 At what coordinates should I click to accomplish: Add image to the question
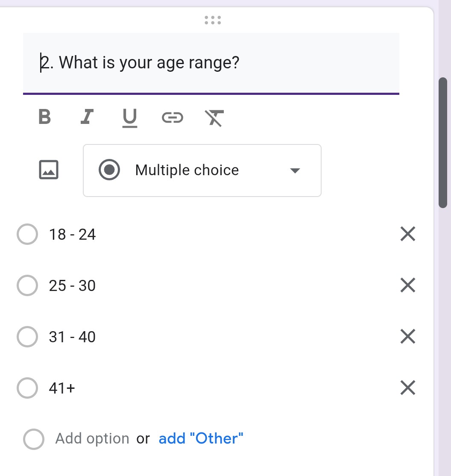pos(49,170)
